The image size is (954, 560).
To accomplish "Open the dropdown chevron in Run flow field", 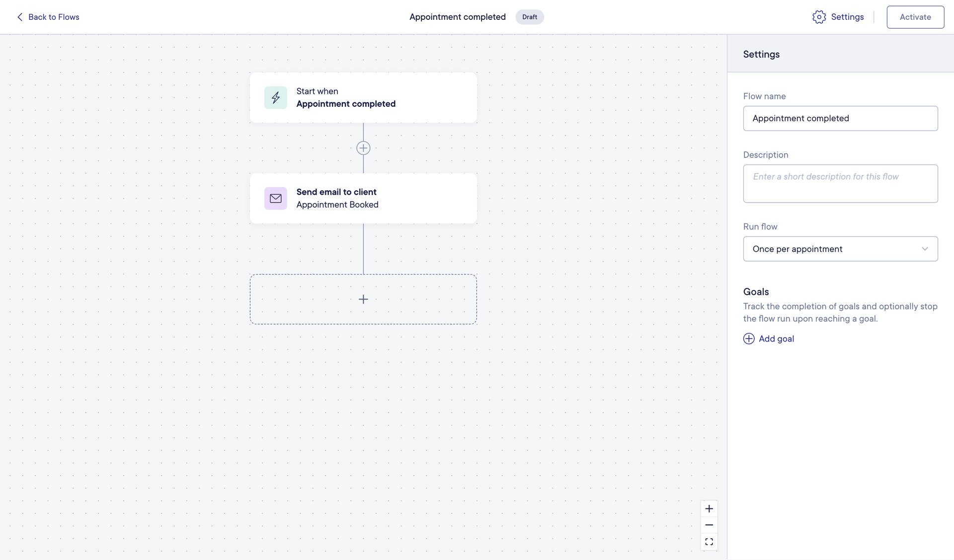I will (924, 249).
